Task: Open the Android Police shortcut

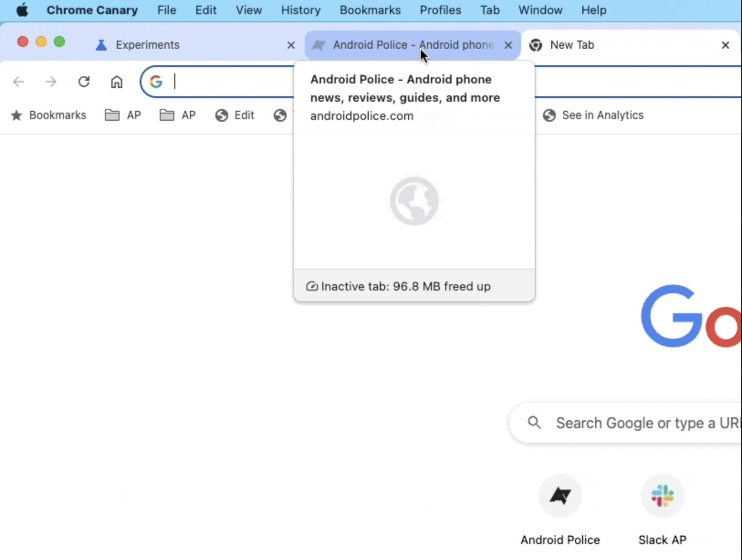Action: tap(560, 510)
